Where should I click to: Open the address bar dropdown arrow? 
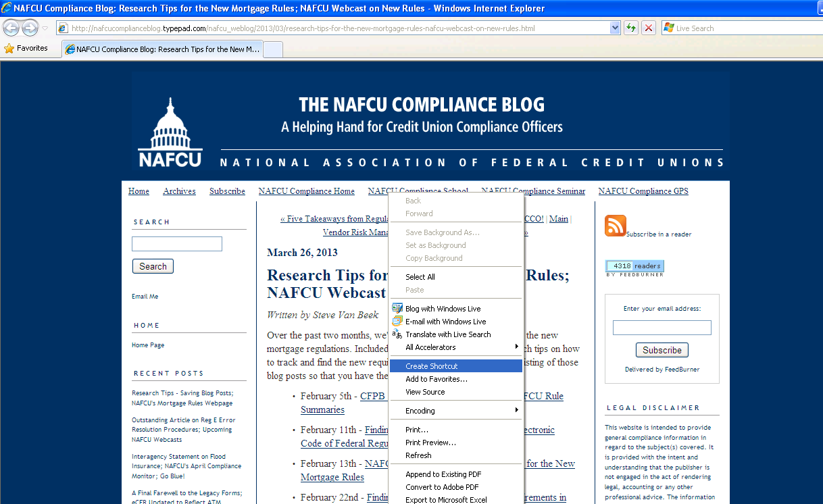coord(615,28)
